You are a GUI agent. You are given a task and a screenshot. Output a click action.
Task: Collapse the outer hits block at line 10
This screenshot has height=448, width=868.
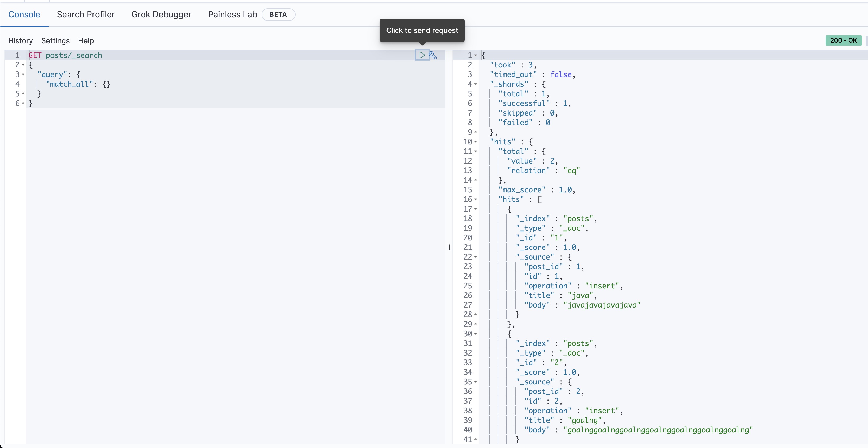476,142
